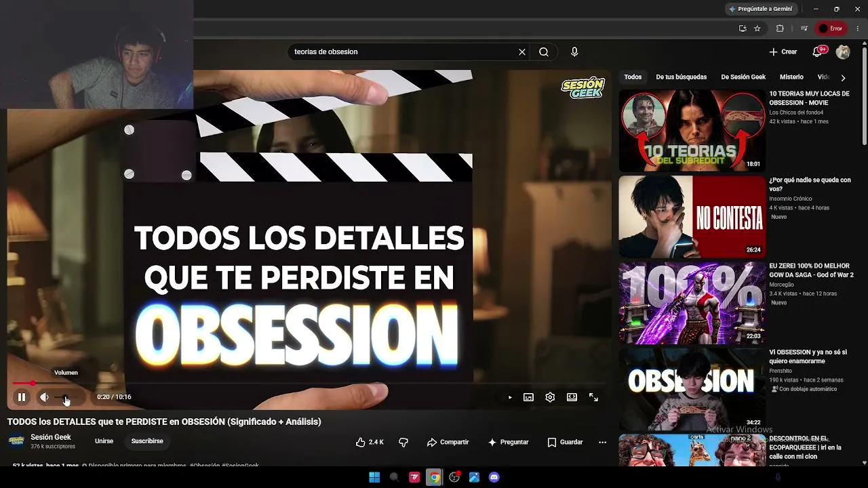Open Windows taskbar search
The image size is (868, 488).
coord(394,477)
